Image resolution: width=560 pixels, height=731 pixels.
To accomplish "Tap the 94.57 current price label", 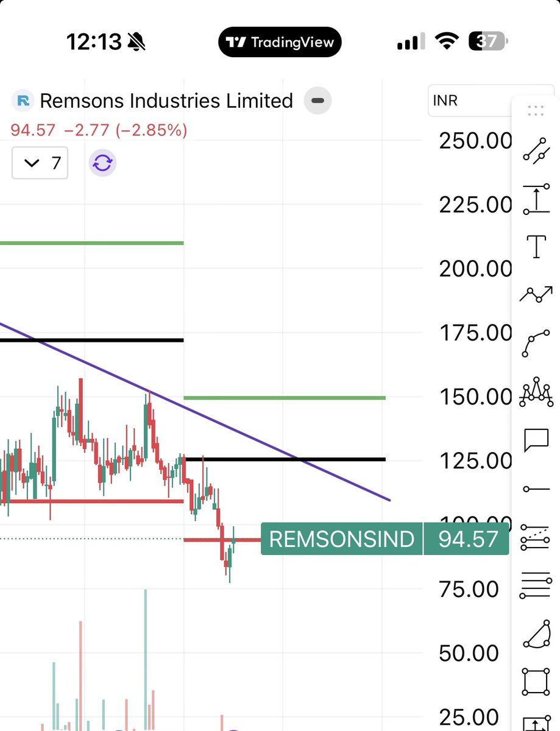I will 466,539.
